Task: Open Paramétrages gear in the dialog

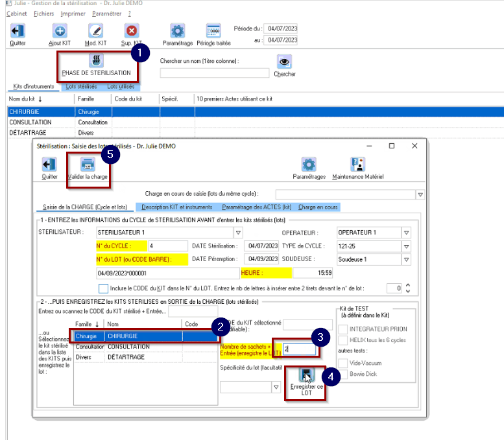Action: 309,165
